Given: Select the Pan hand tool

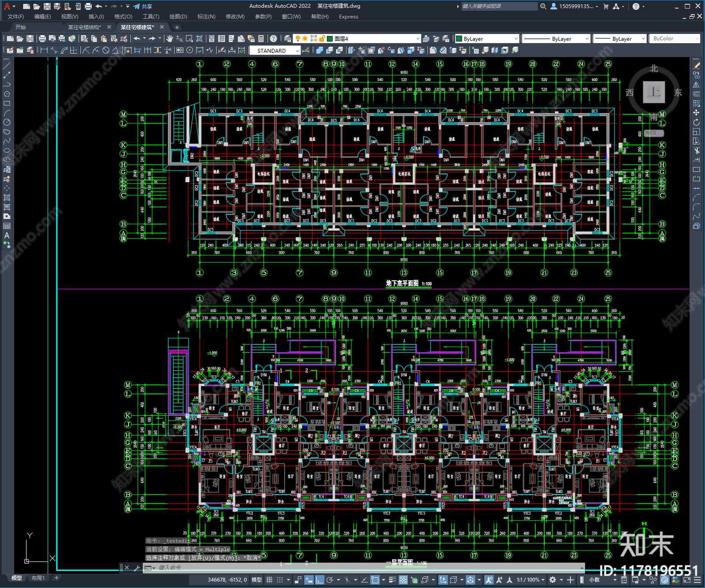Looking at the screenshot, I should click(170, 39).
